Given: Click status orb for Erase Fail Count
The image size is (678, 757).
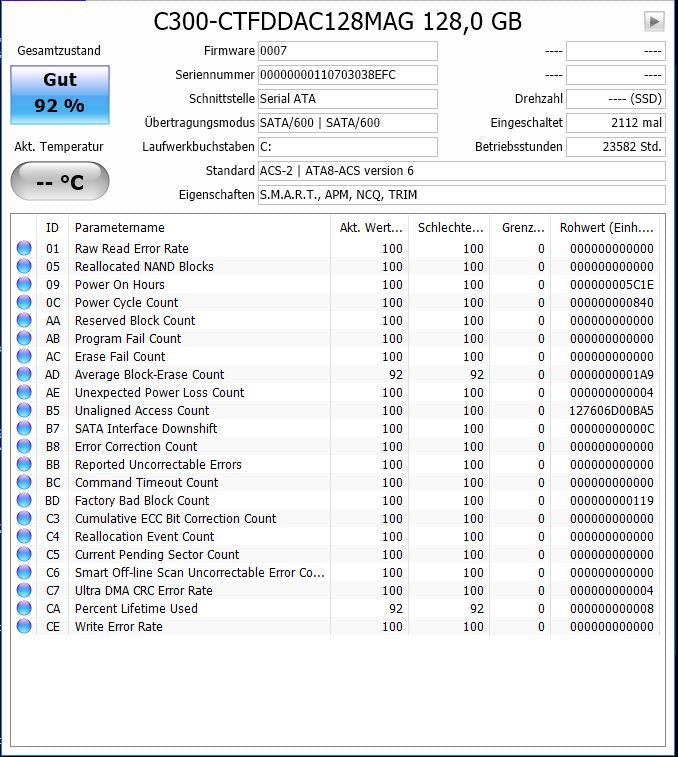Looking at the screenshot, I should click(24, 356).
